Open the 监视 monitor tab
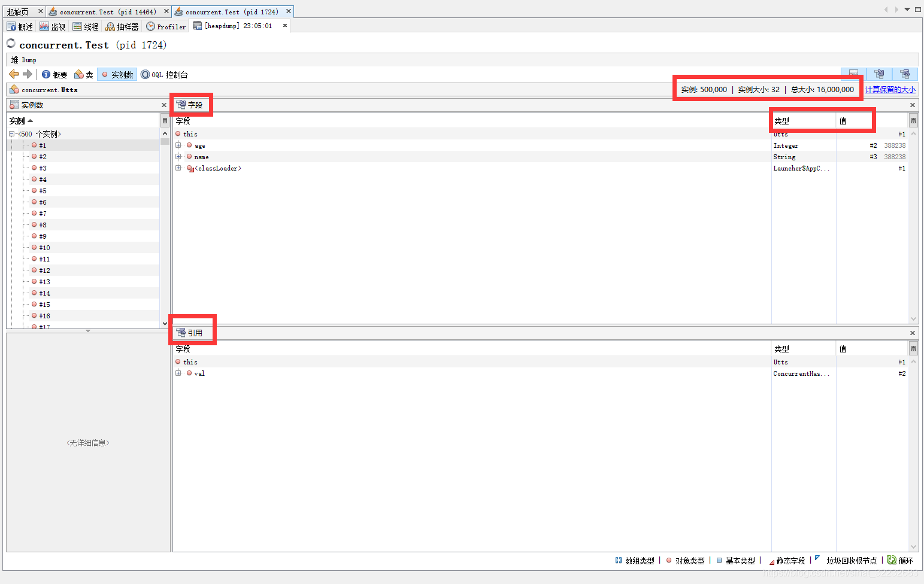 (x=53, y=27)
